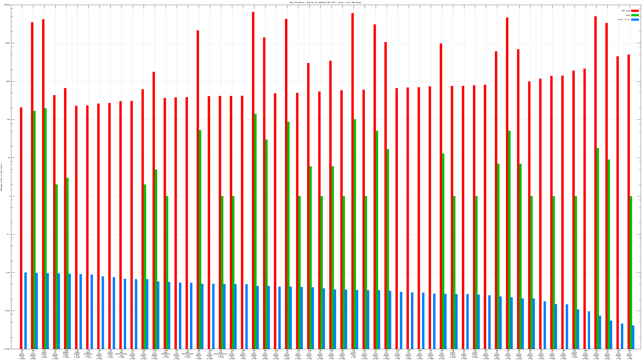Click the 0.0001 tick on the y-axis
This screenshot has width=644, height=362.
pyautogui.click(x=7, y=349)
